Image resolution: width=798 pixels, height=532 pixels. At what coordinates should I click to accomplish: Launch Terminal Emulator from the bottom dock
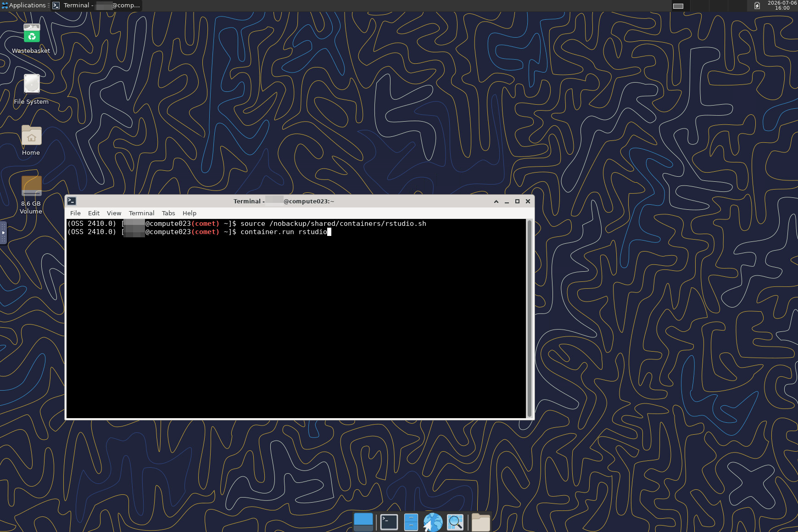pyautogui.click(x=389, y=522)
